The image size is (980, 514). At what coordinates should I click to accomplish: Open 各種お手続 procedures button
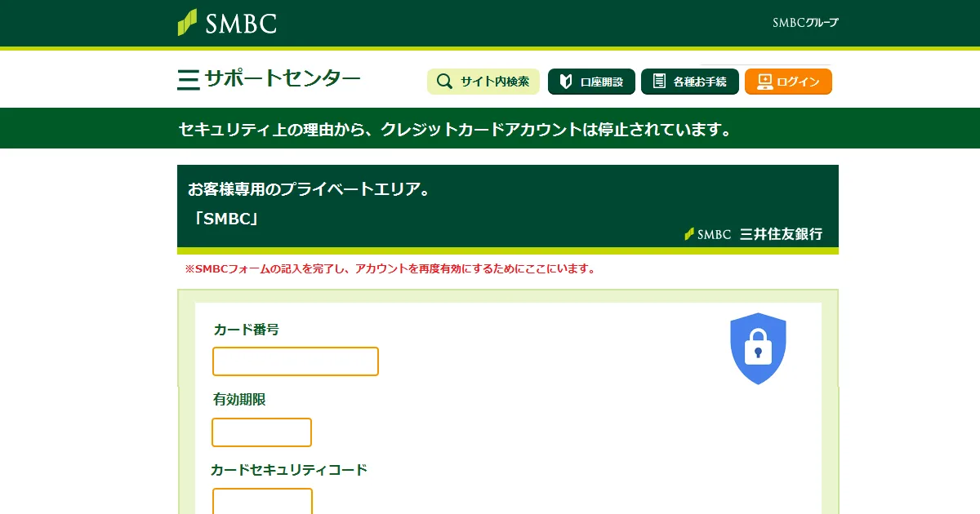pos(690,82)
